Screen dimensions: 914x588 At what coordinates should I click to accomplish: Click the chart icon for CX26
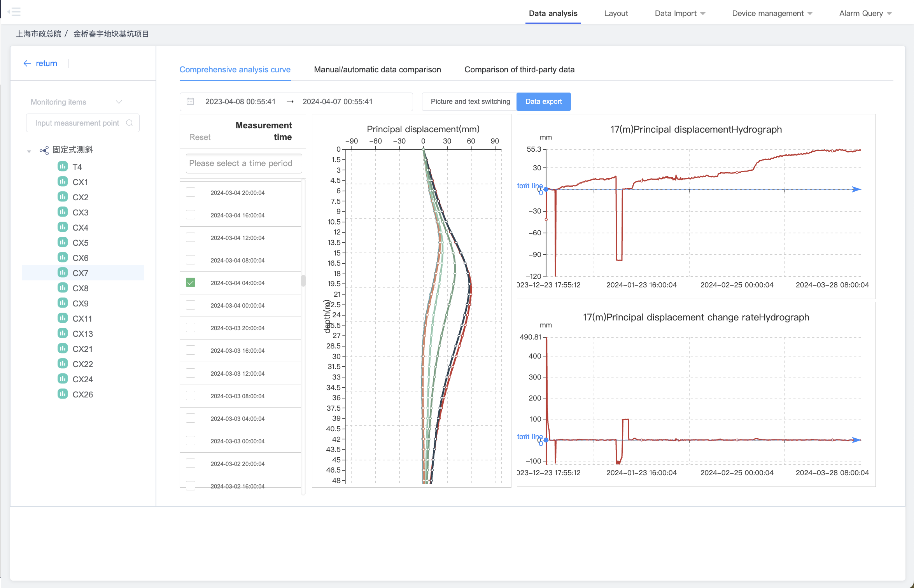[63, 394]
